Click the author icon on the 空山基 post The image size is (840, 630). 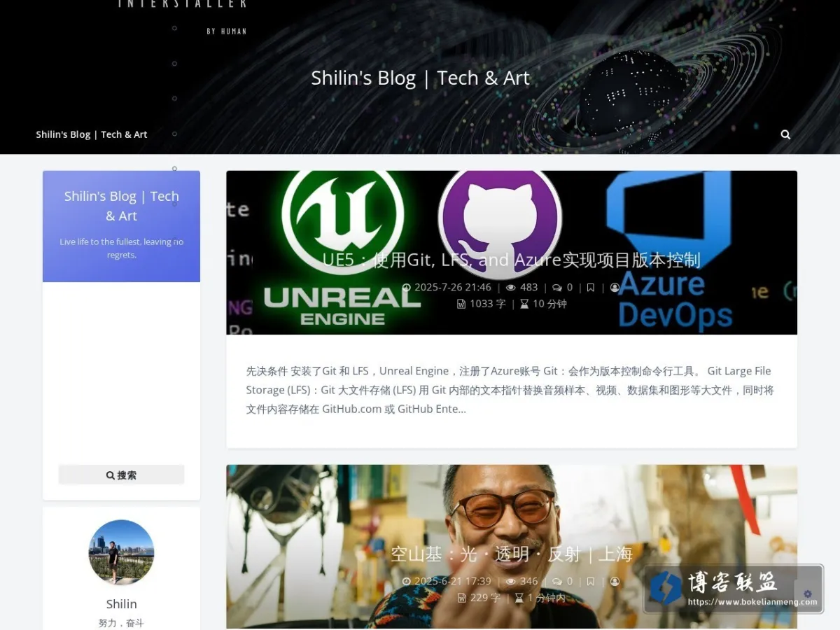coord(615,581)
